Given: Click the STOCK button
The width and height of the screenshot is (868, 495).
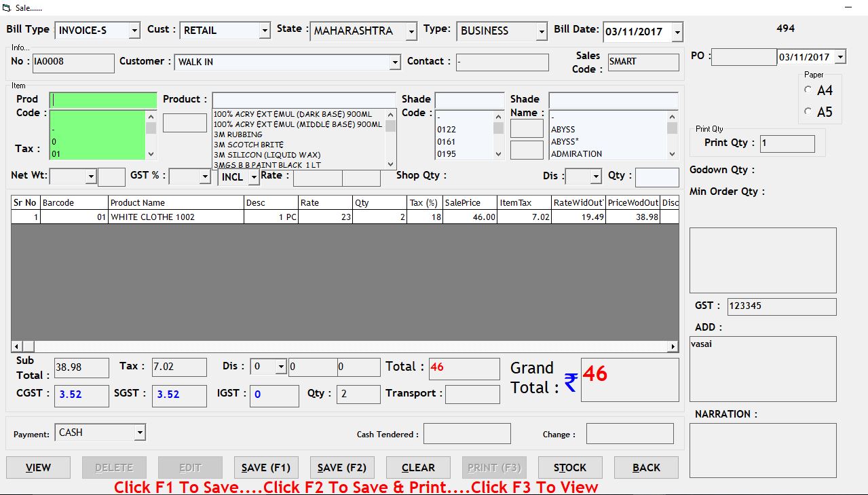Looking at the screenshot, I should coord(570,468).
